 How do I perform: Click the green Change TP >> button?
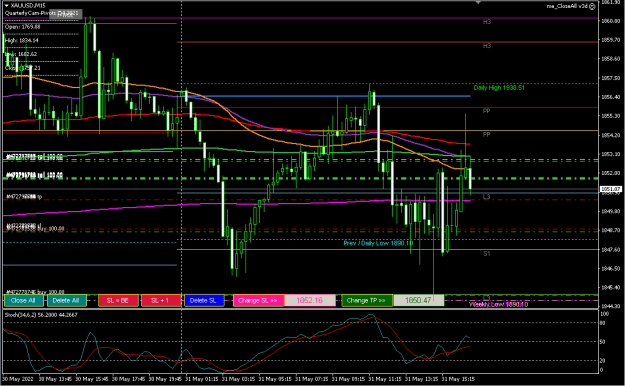point(367,300)
